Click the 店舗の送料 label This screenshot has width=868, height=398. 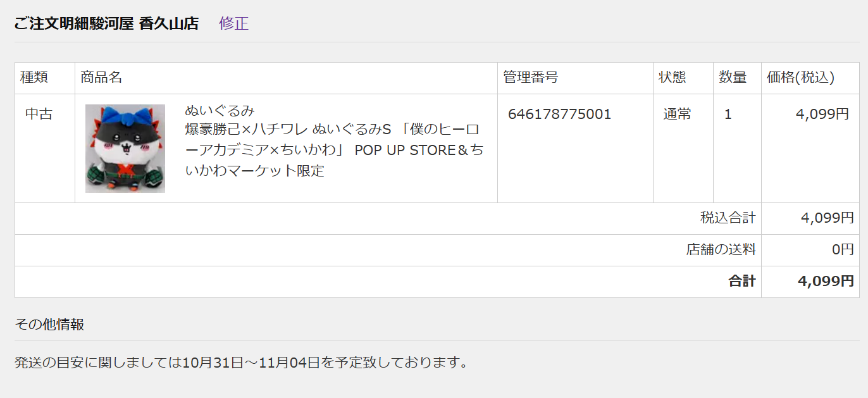[721, 250]
